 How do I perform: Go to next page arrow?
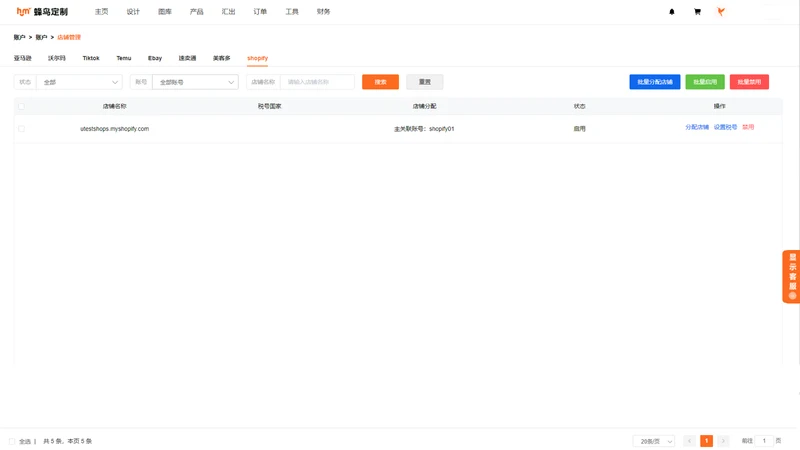[x=723, y=441]
